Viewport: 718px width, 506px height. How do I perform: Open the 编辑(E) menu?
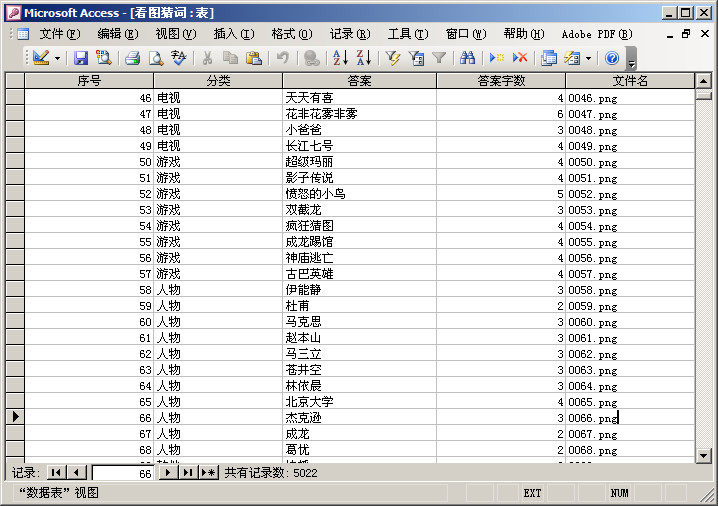point(118,34)
